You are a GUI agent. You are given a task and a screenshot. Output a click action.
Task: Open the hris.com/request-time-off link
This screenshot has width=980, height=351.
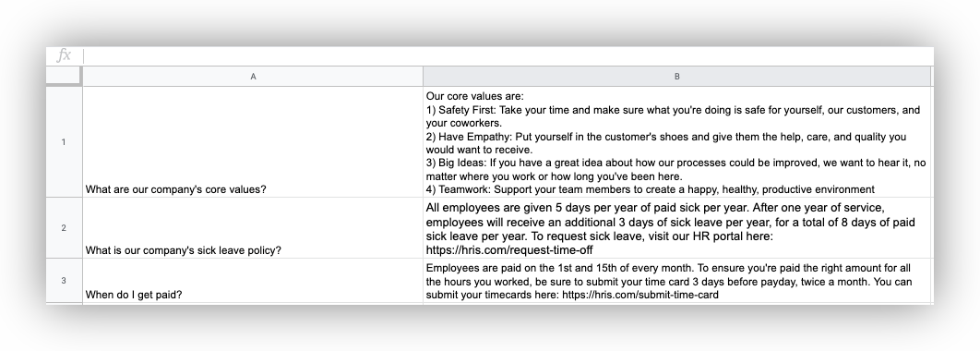click(x=509, y=250)
